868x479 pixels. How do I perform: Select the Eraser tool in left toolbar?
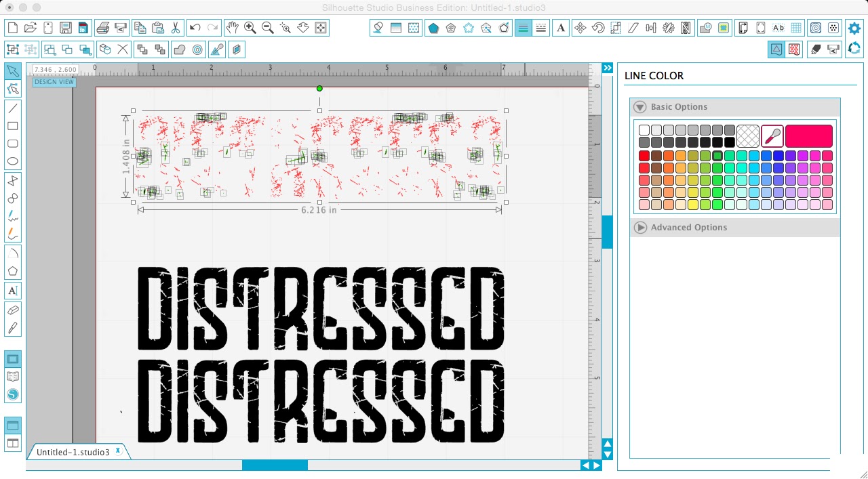click(x=12, y=310)
